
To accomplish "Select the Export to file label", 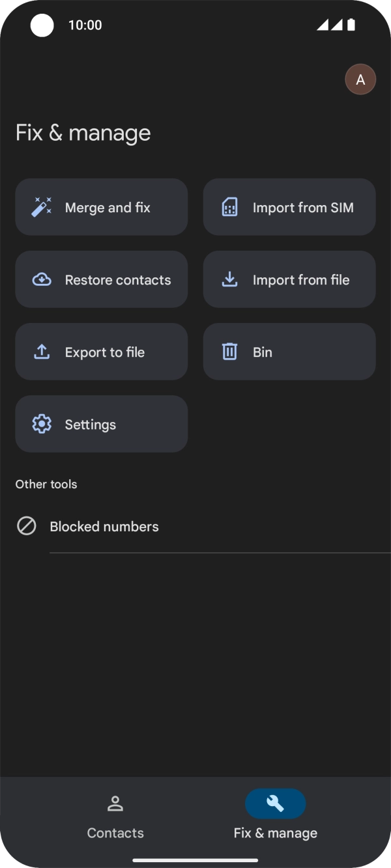I will point(105,352).
